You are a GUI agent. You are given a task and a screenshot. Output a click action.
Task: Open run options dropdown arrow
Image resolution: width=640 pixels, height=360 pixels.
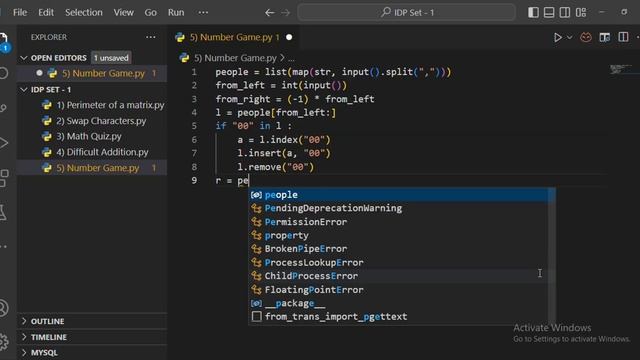[x=569, y=38]
